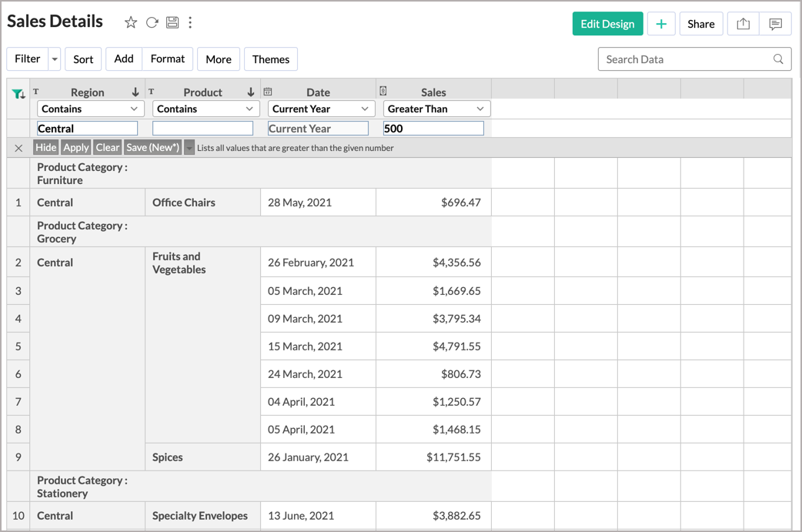Open the comments speech bubble icon
Screen dimensions: 802x532
(x=775, y=24)
